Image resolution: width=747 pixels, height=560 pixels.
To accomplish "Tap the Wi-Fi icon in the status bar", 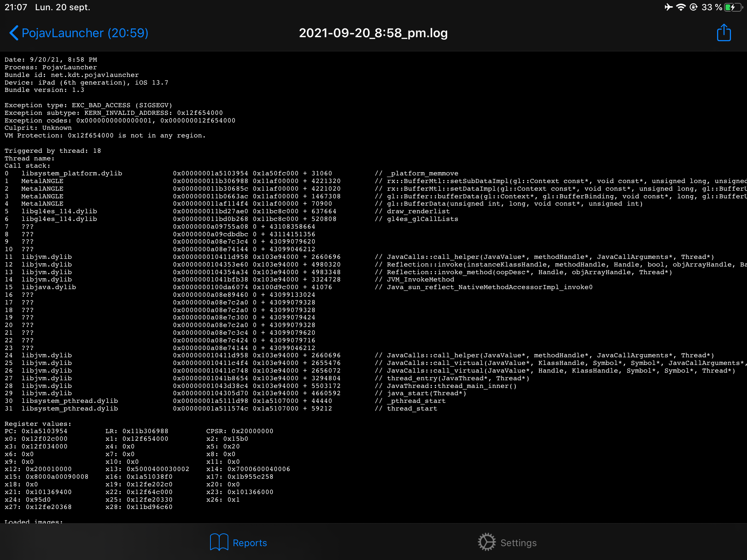I will pos(681,6).
